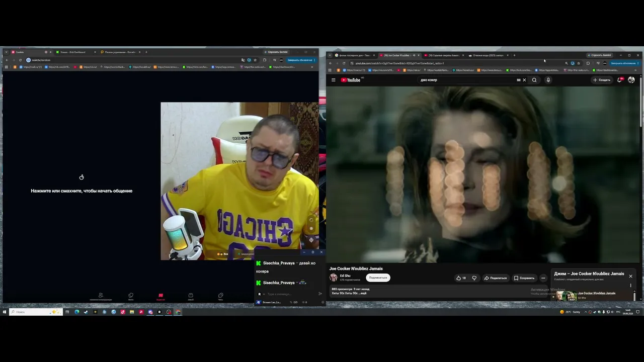
Task: Open the Windows Start menu
Action: [5, 312]
